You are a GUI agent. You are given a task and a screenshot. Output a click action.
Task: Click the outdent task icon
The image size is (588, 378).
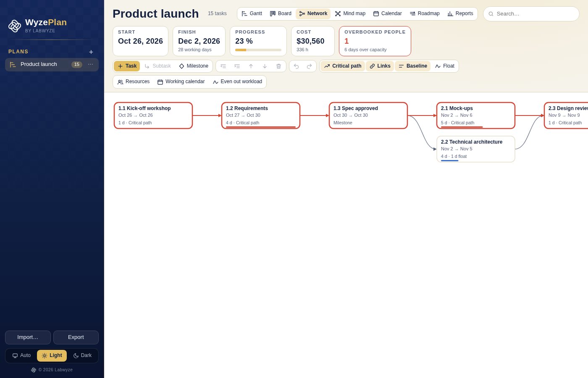tap(223, 66)
